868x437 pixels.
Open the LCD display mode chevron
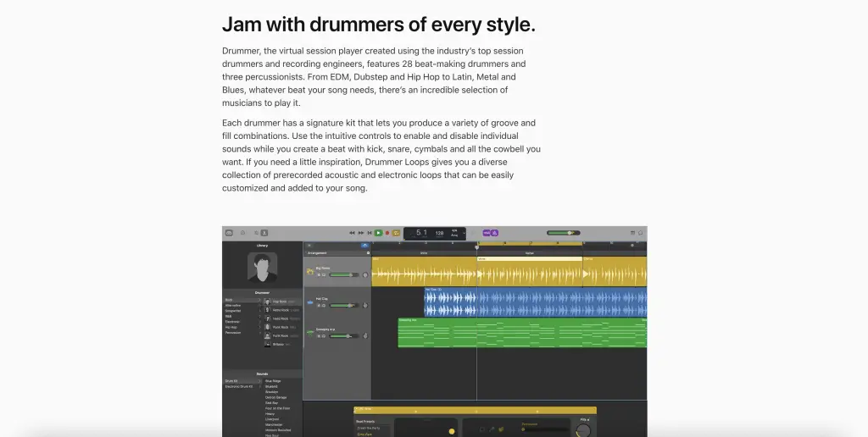(x=464, y=233)
